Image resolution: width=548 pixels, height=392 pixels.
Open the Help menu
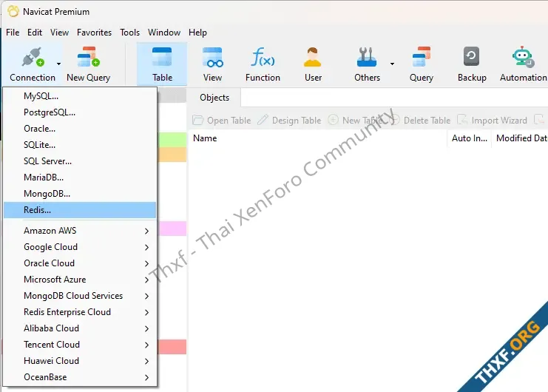coord(197,33)
